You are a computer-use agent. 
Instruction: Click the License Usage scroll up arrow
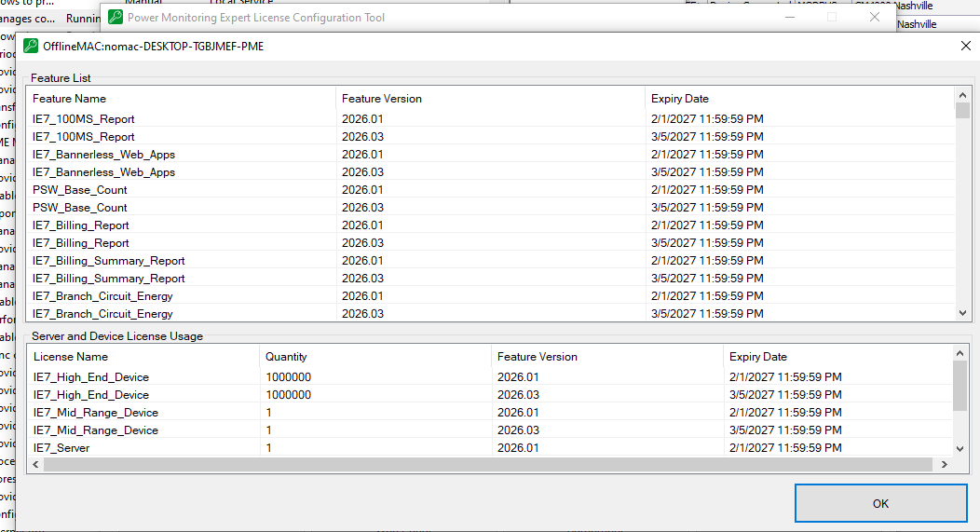(960, 353)
